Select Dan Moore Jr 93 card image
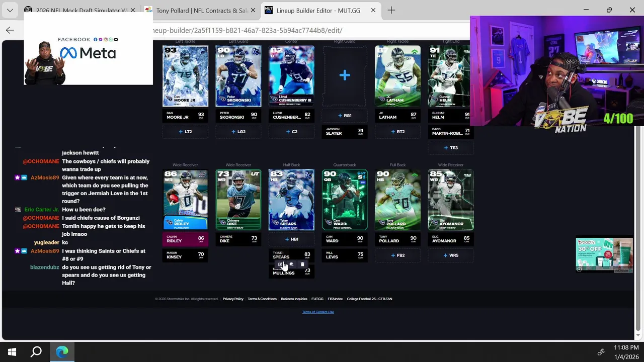The width and height of the screenshot is (644, 362). point(185,76)
